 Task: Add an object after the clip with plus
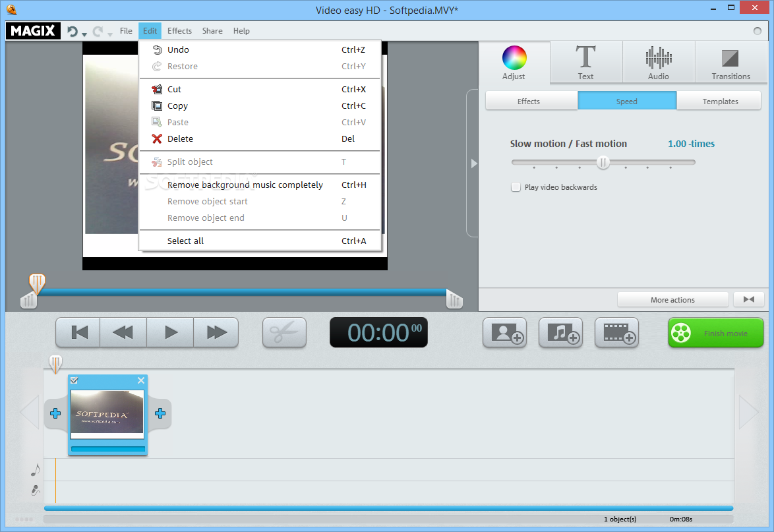160,413
